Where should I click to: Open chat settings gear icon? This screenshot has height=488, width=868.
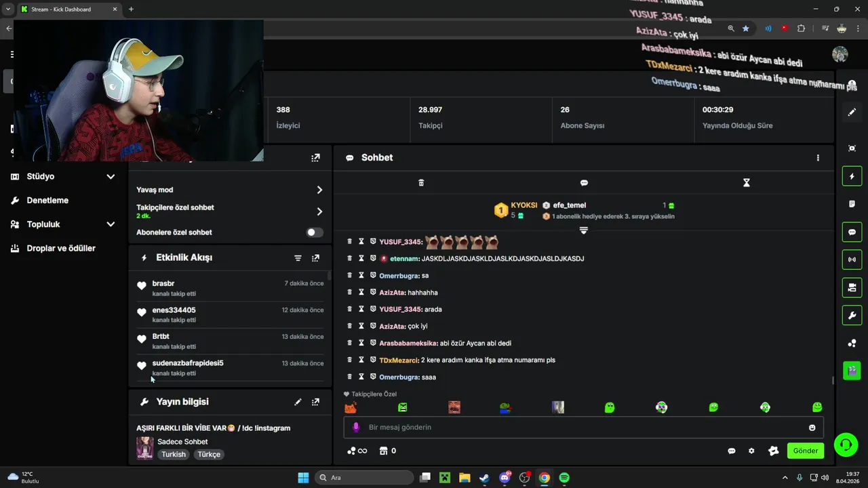751,451
